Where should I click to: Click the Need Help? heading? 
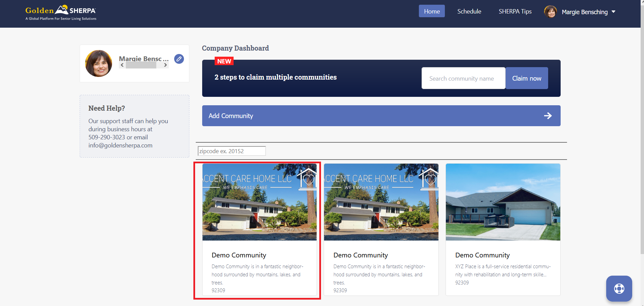pyautogui.click(x=107, y=108)
